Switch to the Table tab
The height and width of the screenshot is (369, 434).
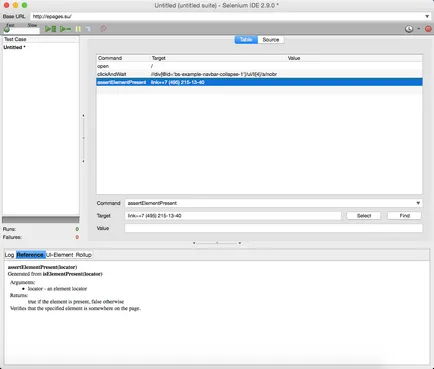[x=246, y=39]
